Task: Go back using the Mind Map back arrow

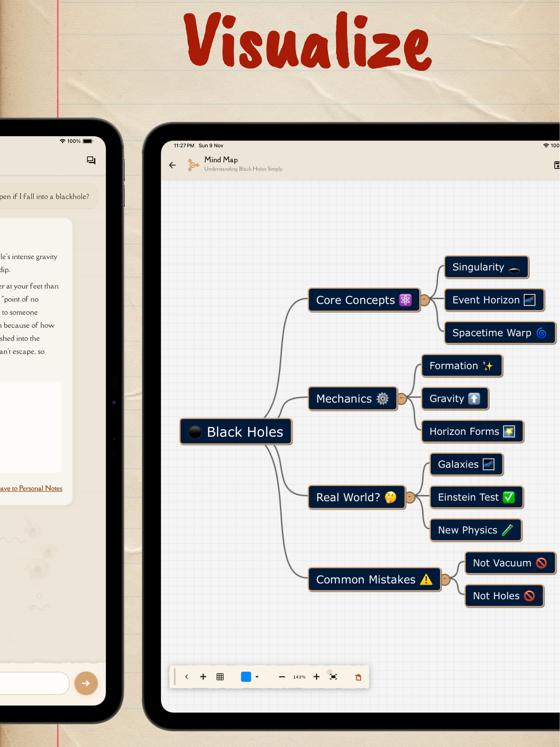Action: (x=172, y=165)
